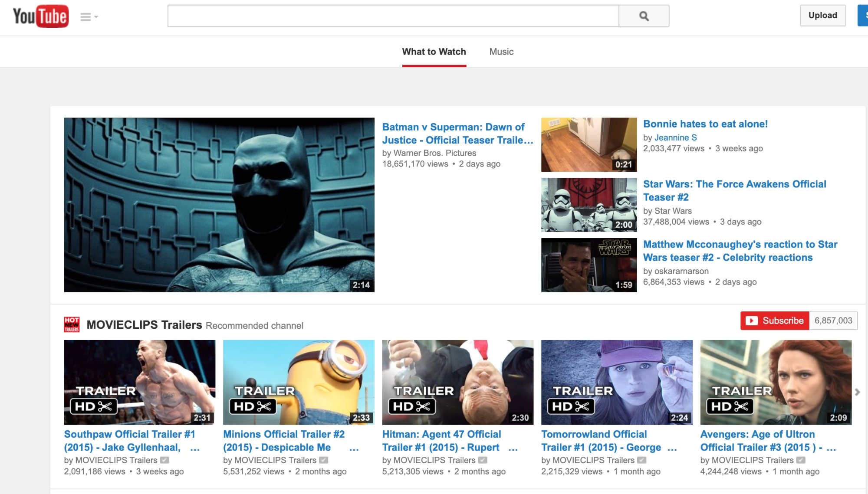Show next trailers with the right arrow
Image resolution: width=868 pixels, height=494 pixels.
click(857, 392)
